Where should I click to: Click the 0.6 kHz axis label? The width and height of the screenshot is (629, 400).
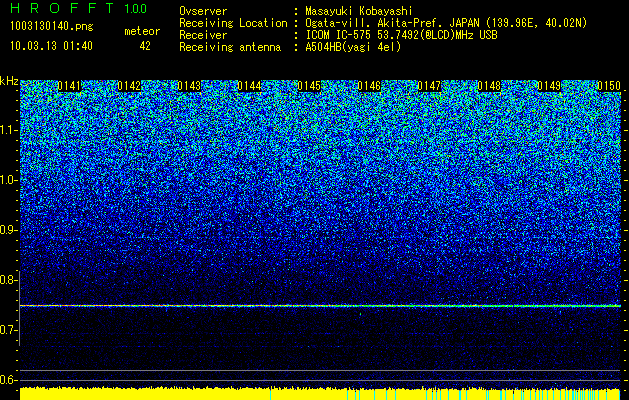coord(7,380)
